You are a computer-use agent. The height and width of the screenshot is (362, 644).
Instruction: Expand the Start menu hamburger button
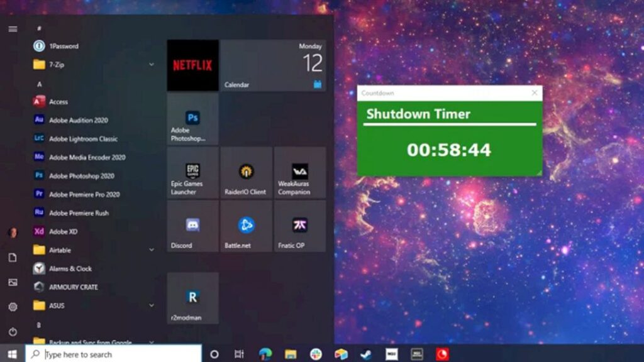tap(13, 29)
